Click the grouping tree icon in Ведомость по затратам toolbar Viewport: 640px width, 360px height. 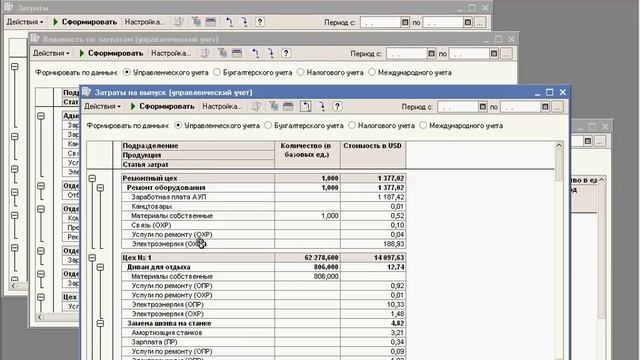[222, 53]
